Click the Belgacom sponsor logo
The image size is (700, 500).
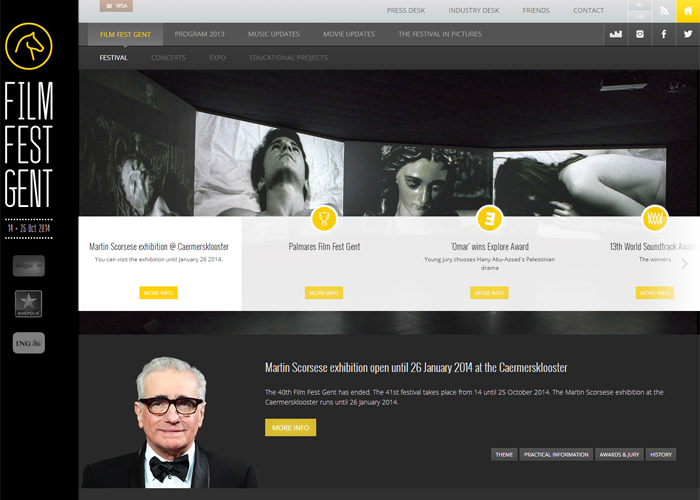(x=29, y=266)
